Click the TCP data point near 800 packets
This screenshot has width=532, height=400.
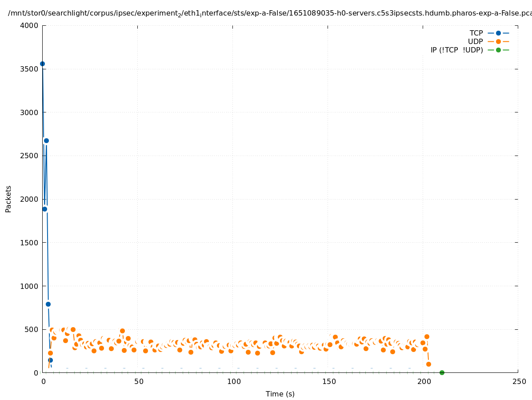[48, 304]
